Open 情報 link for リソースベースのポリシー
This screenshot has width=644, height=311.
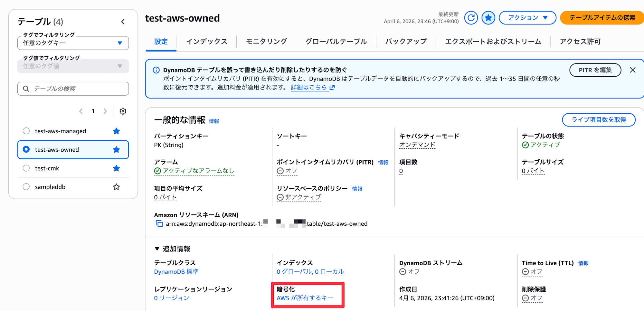click(357, 189)
